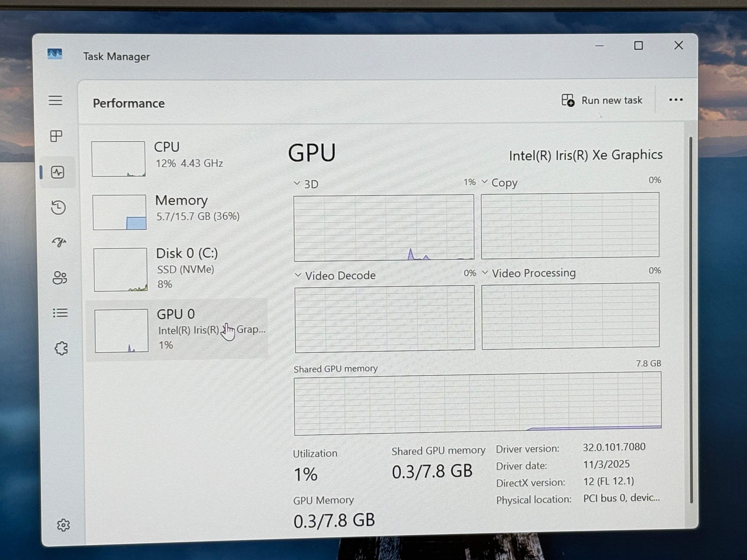Click physical location PCI bus 0 value
The width and height of the screenshot is (747, 560).
[x=621, y=498]
